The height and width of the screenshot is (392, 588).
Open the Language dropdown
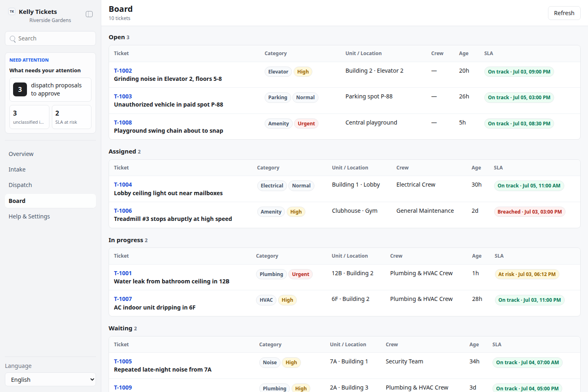click(x=50, y=380)
